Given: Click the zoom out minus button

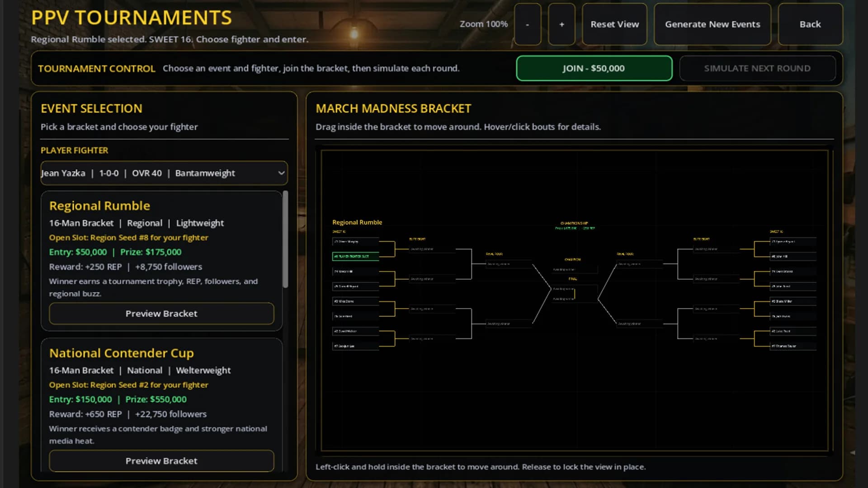Looking at the screenshot, I should 528,24.
